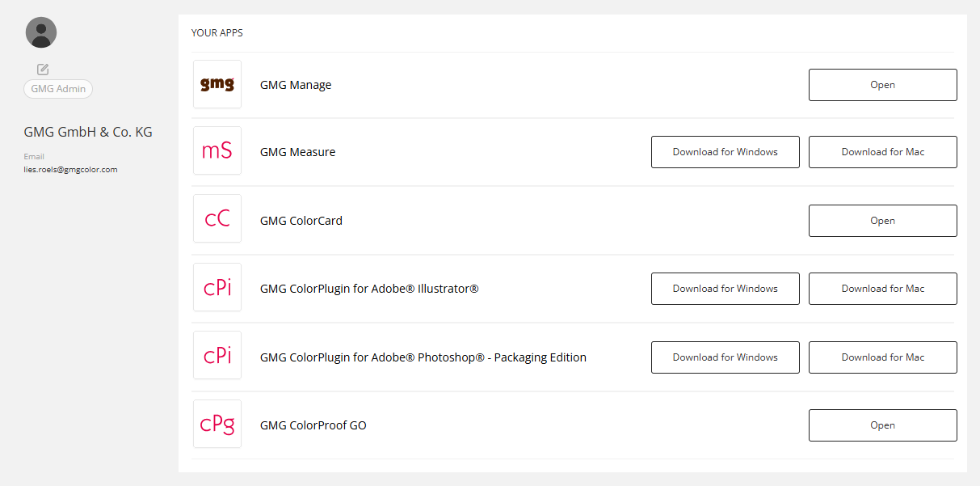Viewport: 980px width, 486px height.
Task: Click the GMG Manage app icon
Action: [x=217, y=84]
